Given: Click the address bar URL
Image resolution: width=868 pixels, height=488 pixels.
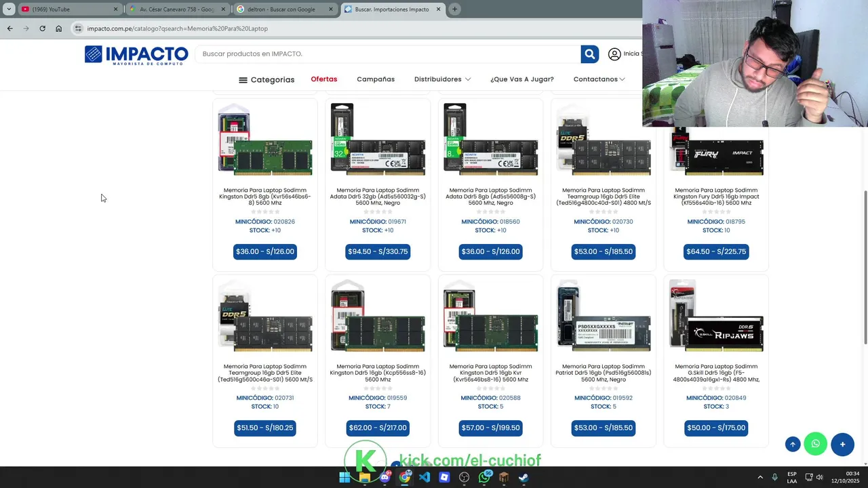Looking at the screenshot, I should click(x=178, y=28).
